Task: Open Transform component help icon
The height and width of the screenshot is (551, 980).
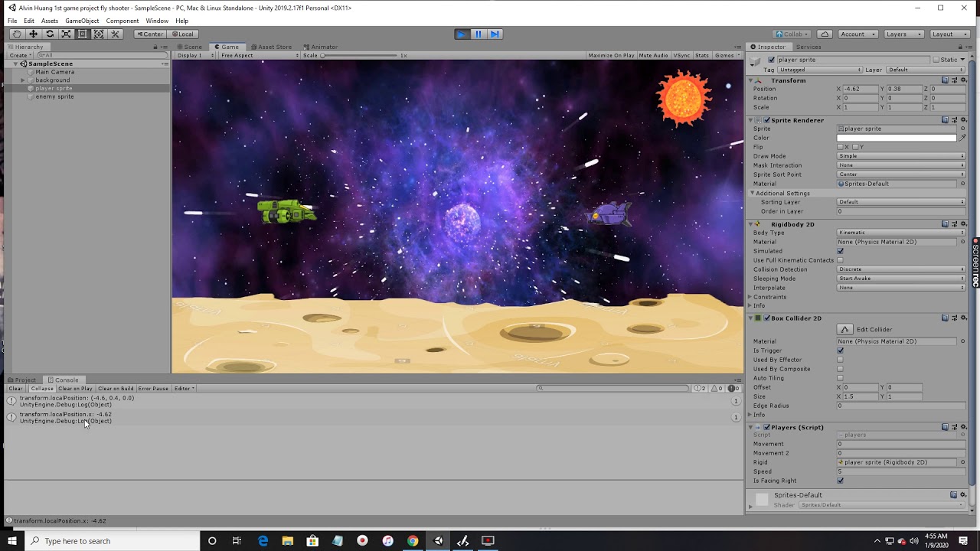Action: pos(945,80)
